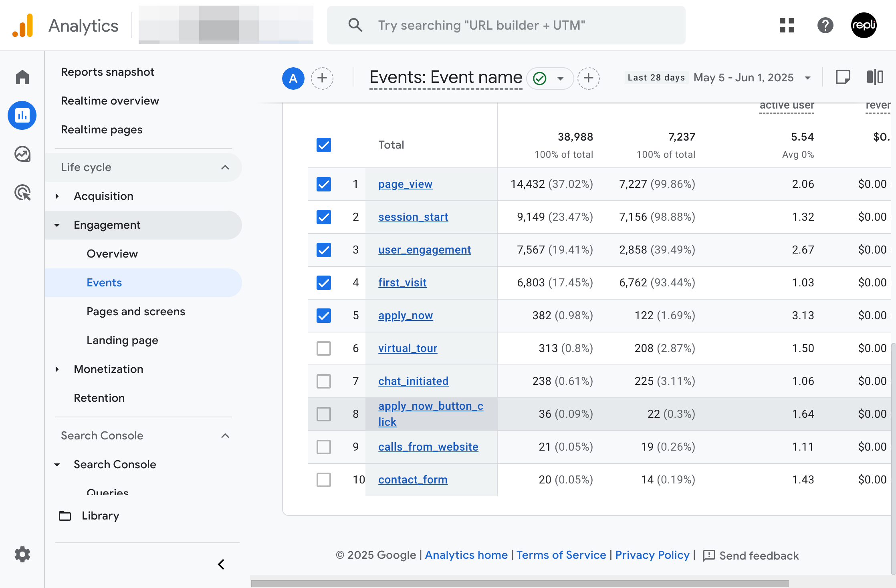The width and height of the screenshot is (896, 588).
Task: Open the Home icon in left rail
Action: [22, 77]
